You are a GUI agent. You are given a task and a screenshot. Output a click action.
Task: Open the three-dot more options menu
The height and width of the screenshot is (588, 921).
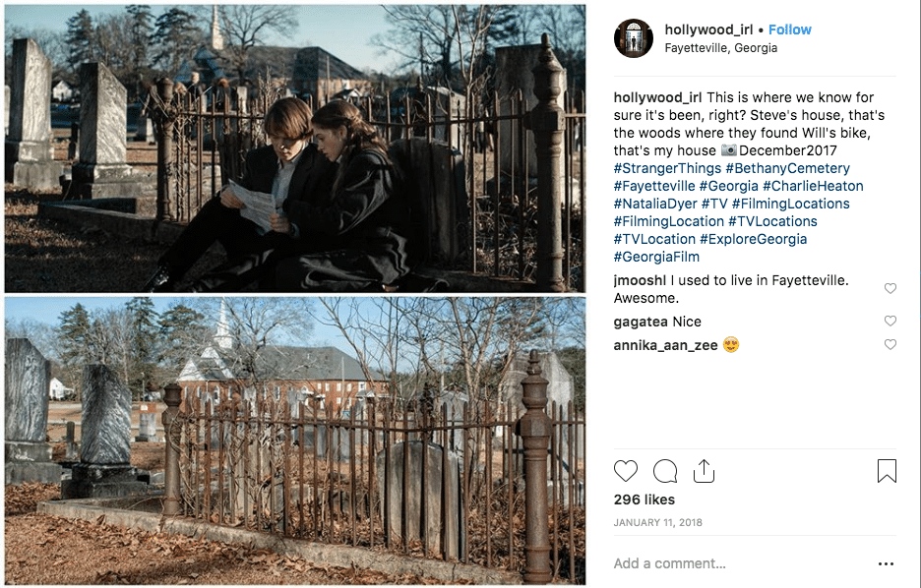[886, 564]
